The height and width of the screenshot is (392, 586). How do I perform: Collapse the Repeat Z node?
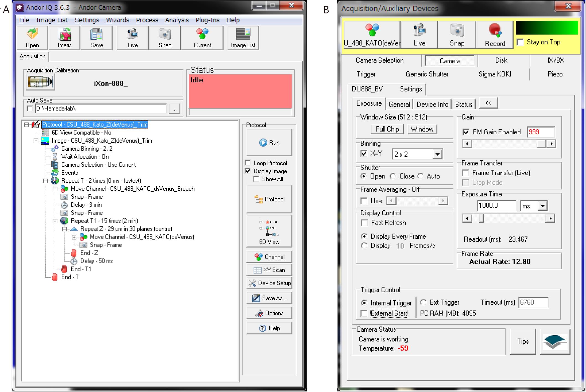(x=64, y=229)
